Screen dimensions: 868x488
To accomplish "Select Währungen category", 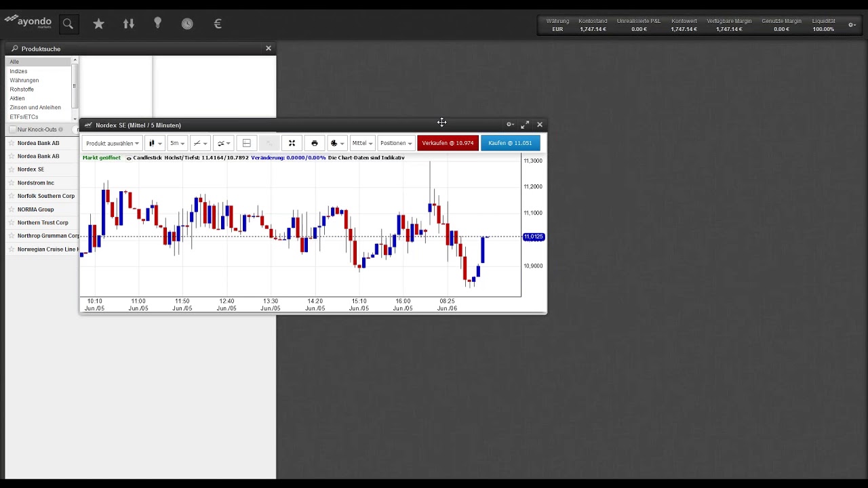I will click(x=38, y=80).
